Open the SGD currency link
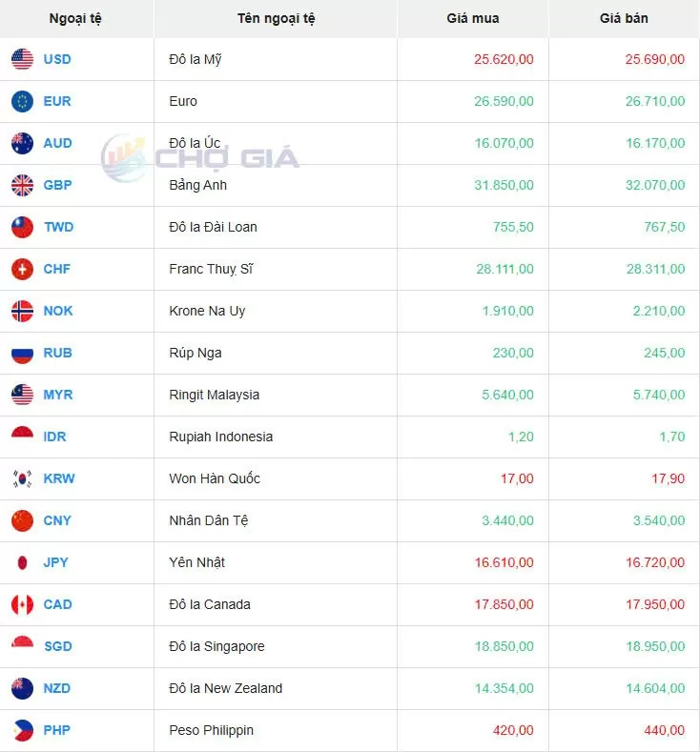 click(x=57, y=646)
